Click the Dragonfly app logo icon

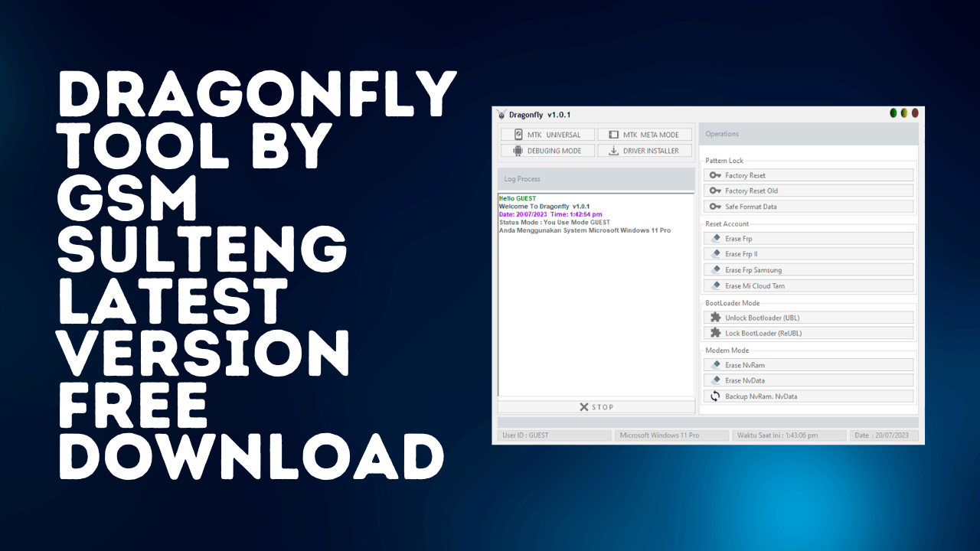501,115
